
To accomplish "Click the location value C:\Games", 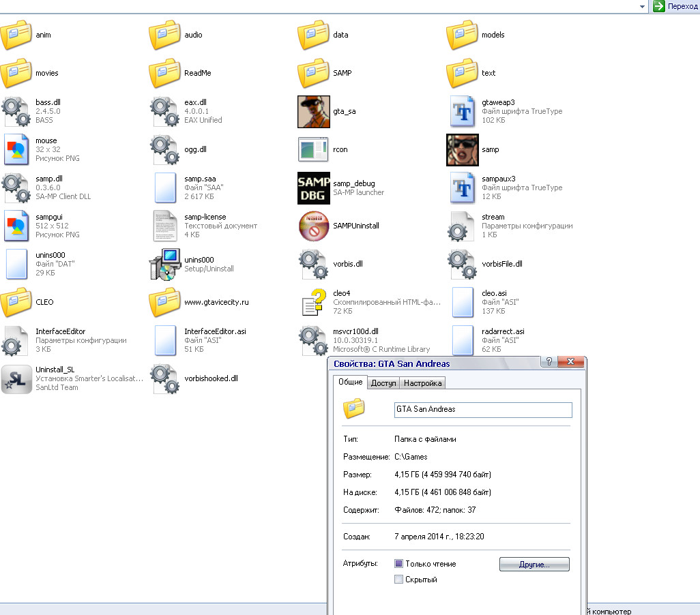I will (x=411, y=457).
